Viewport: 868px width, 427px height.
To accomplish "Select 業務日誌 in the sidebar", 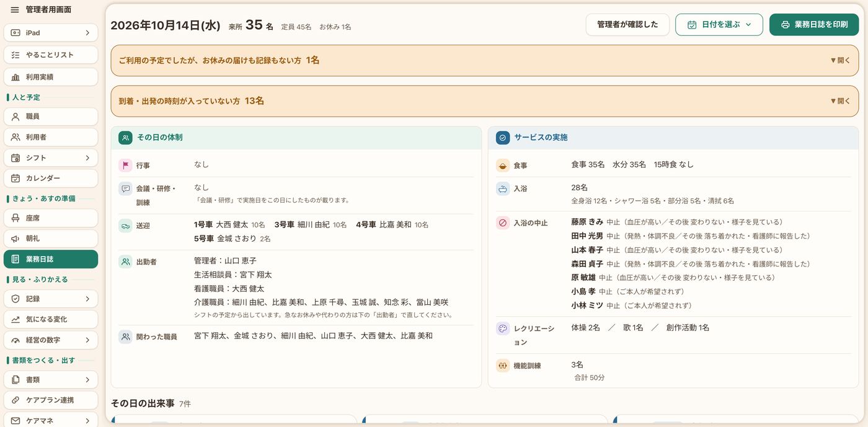I will tap(51, 259).
